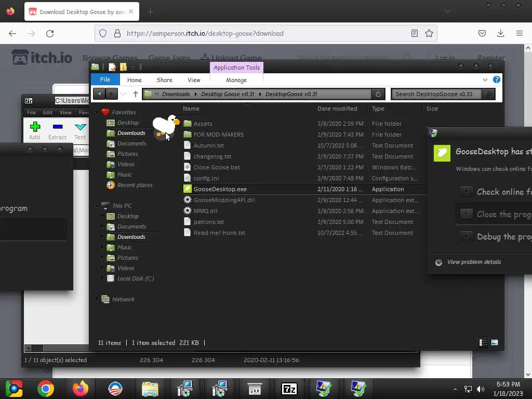532x399 pixels.
Task: Click Explorer refresh address button
Action: tap(378, 94)
